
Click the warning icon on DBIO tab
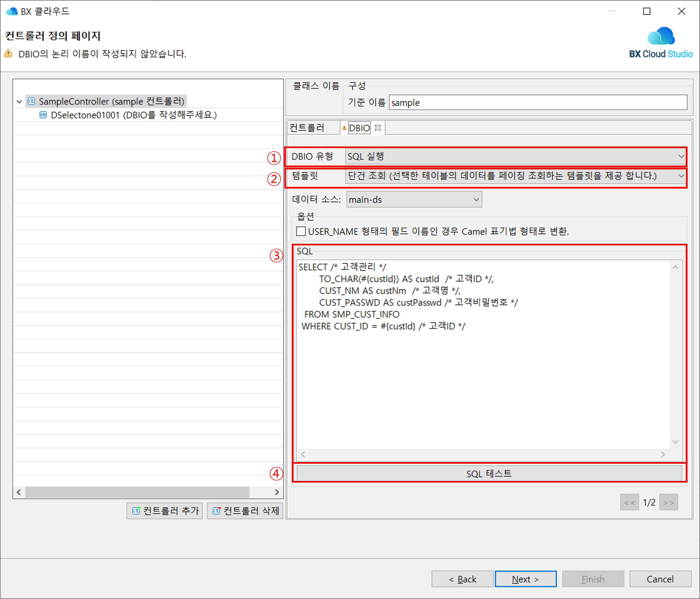pyautogui.click(x=344, y=128)
